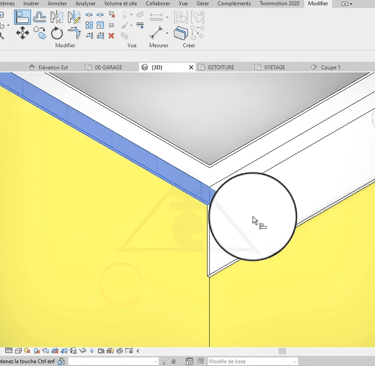Screen dimensions: 375x366
Task: Open the Paint tool dropdown arrow
Action: point(131,25)
